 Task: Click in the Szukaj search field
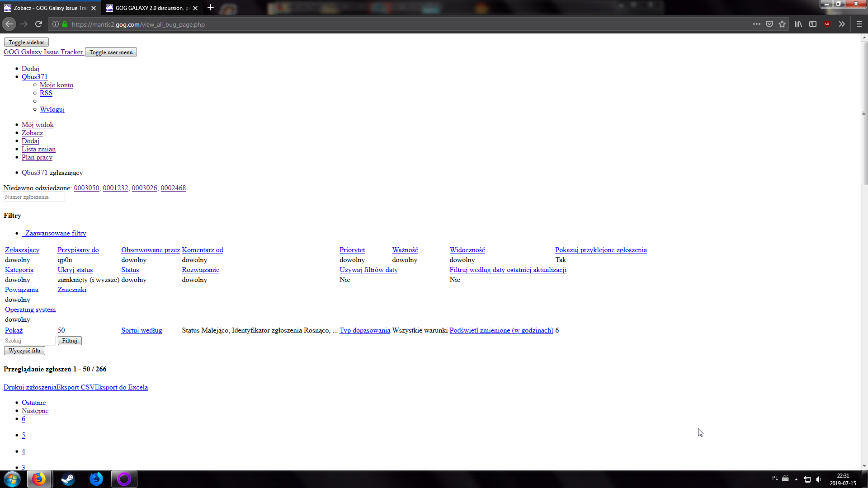click(x=29, y=341)
